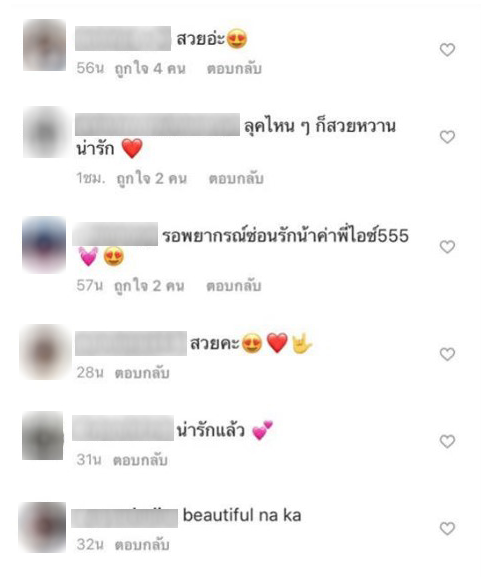Reply to the 28น comment

tap(142, 373)
